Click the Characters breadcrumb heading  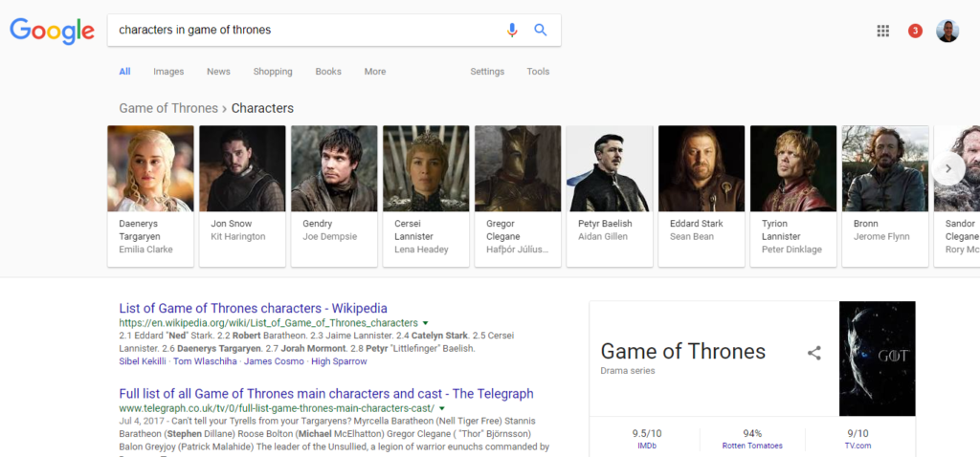coord(262,108)
